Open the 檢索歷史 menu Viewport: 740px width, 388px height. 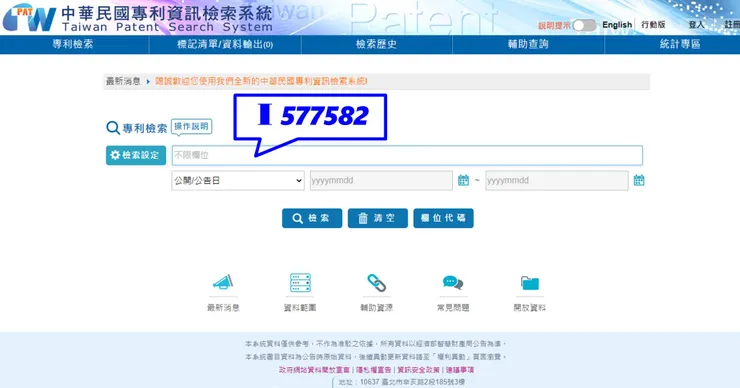tap(376, 44)
